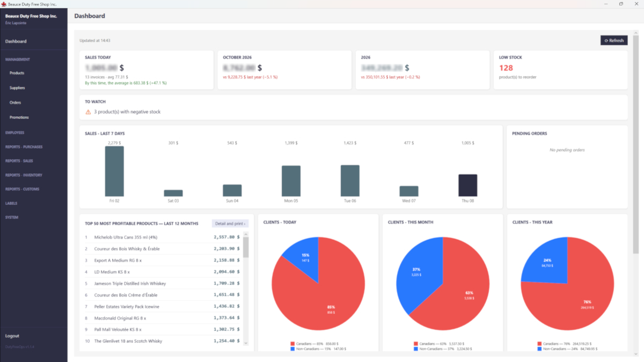Click the 24% blue slice in Clients This Year
This screenshot has width=644, height=362.
[547, 263]
